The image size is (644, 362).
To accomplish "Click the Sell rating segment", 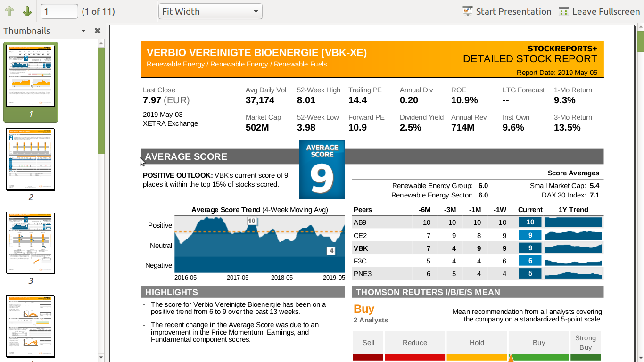I will [x=368, y=346].
